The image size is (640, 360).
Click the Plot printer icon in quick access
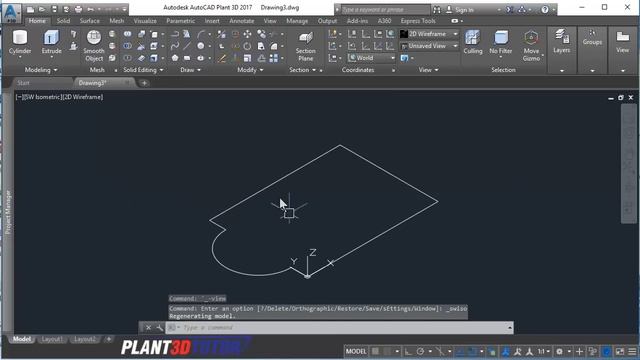point(78,9)
